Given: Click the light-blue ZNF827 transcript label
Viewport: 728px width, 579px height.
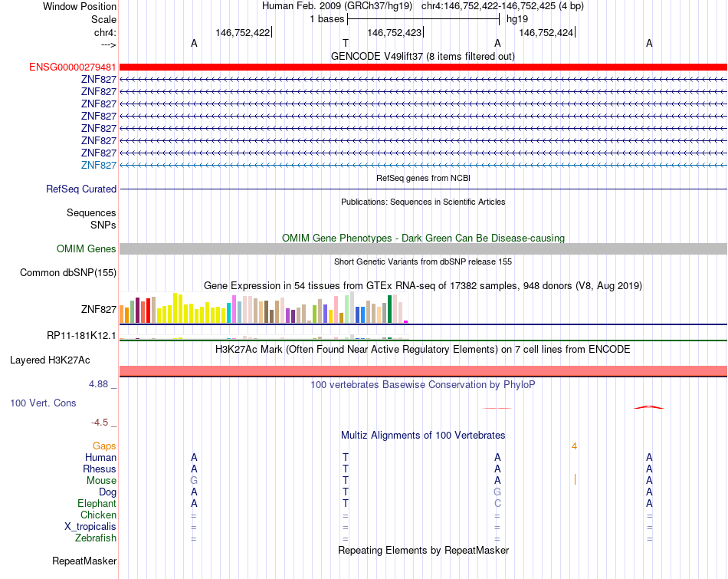Looking at the screenshot, I should (x=98, y=166).
